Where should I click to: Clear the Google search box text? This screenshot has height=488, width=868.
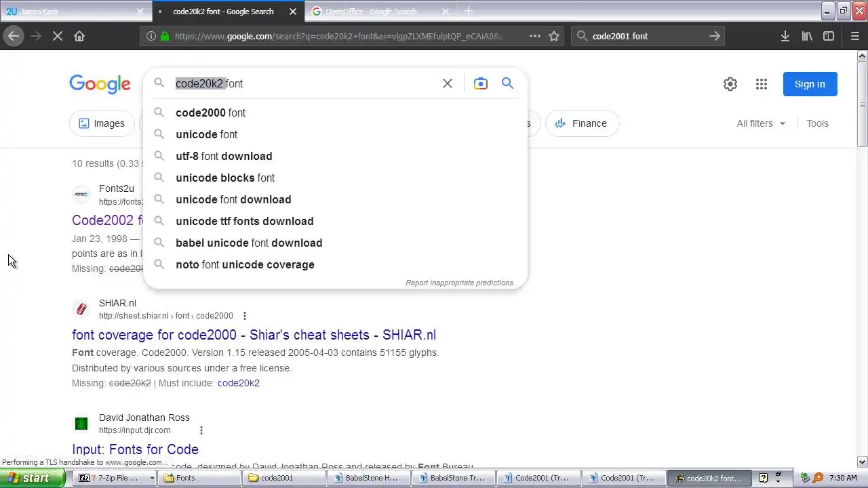[x=448, y=83]
